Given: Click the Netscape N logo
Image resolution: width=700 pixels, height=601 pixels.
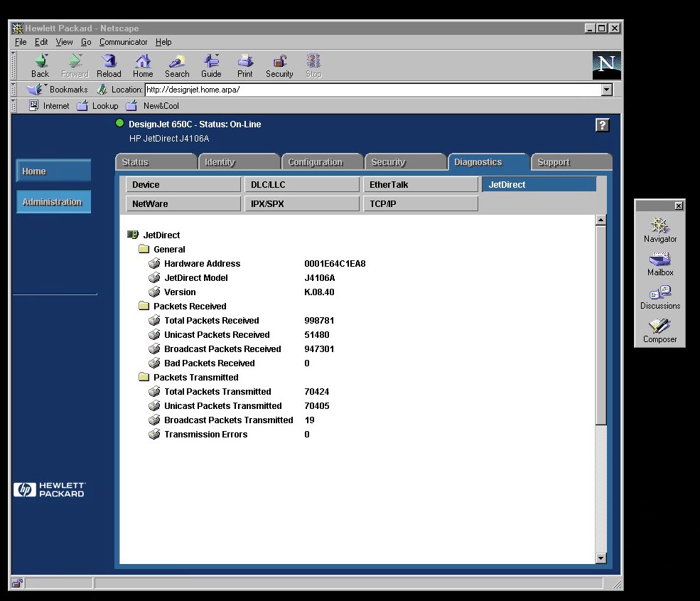Looking at the screenshot, I should (x=606, y=65).
